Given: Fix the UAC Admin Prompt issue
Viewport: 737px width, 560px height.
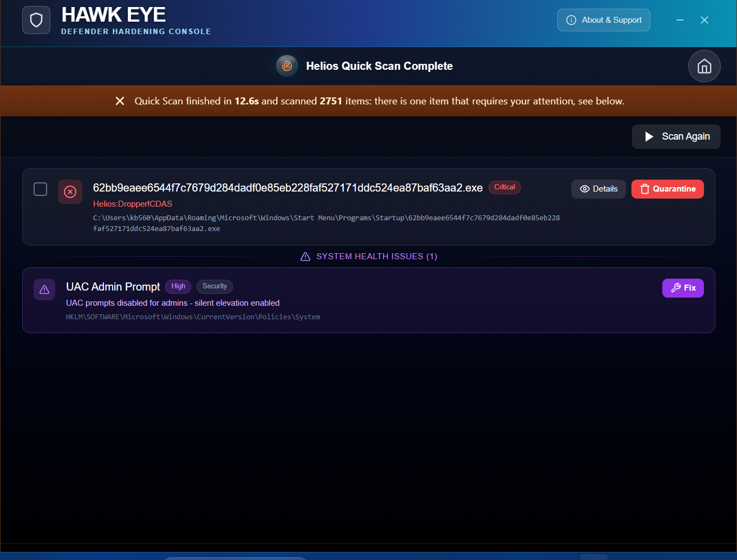Looking at the screenshot, I should pyautogui.click(x=683, y=288).
